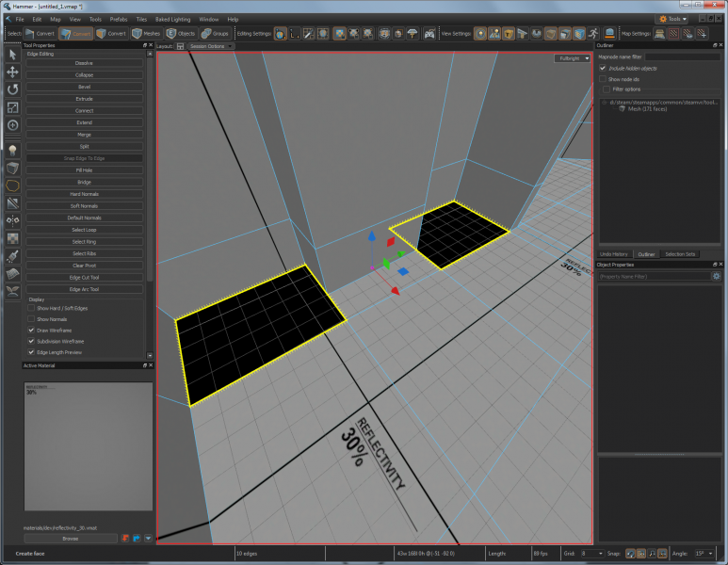This screenshot has height=565, width=728.
Task: Open the Tools dropdown at top right
Action: [x=673, y=19]
